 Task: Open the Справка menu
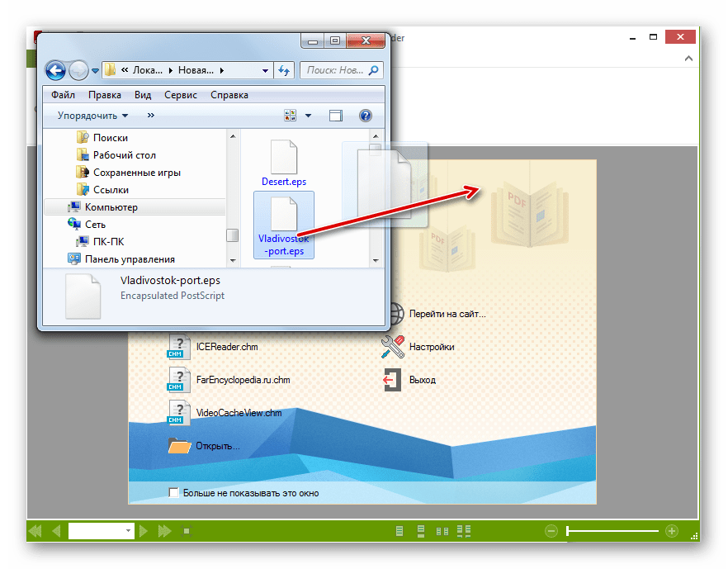pyautogui.click(x=229, y=95)
